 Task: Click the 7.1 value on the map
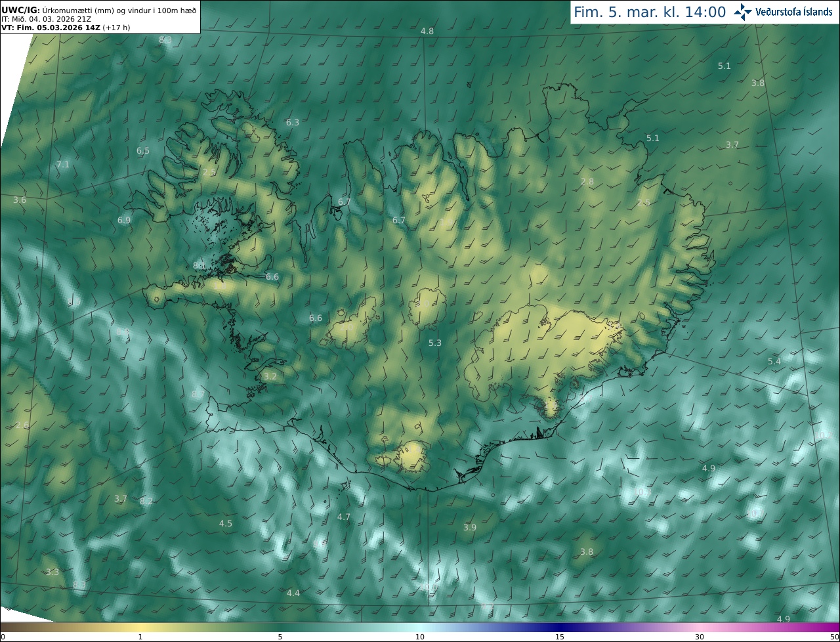63,165
